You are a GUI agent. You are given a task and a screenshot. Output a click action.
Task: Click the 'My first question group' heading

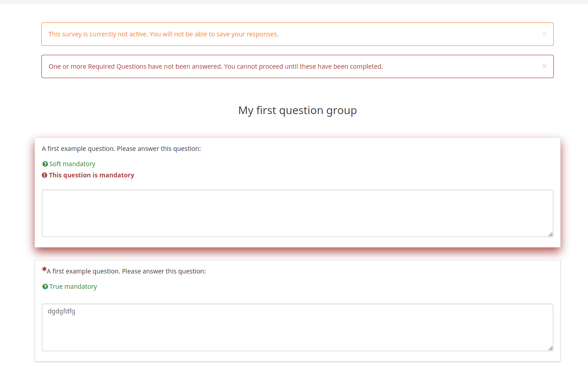coord(297,110)
